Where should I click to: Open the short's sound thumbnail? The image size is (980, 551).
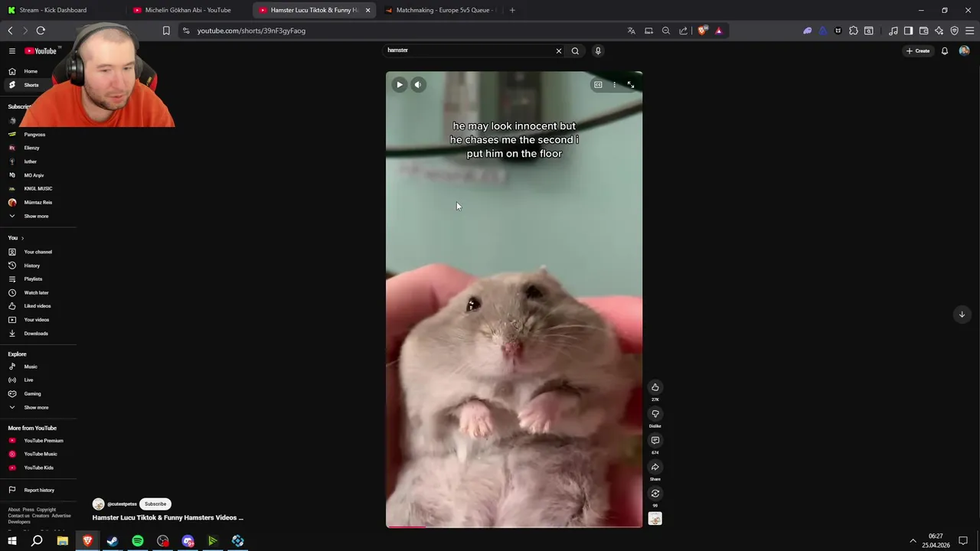[655, 519]
